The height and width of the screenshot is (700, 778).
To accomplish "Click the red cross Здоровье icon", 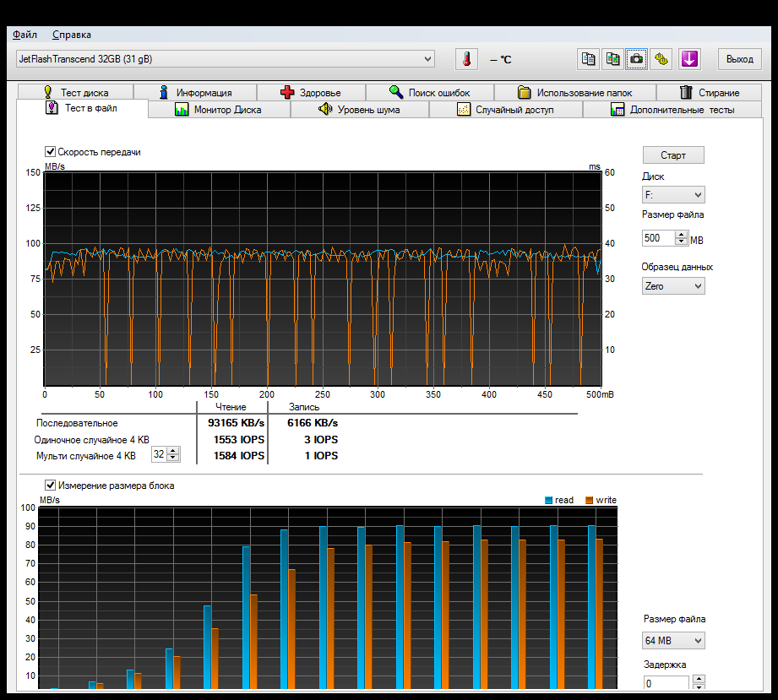I will (x=287, y=92).
